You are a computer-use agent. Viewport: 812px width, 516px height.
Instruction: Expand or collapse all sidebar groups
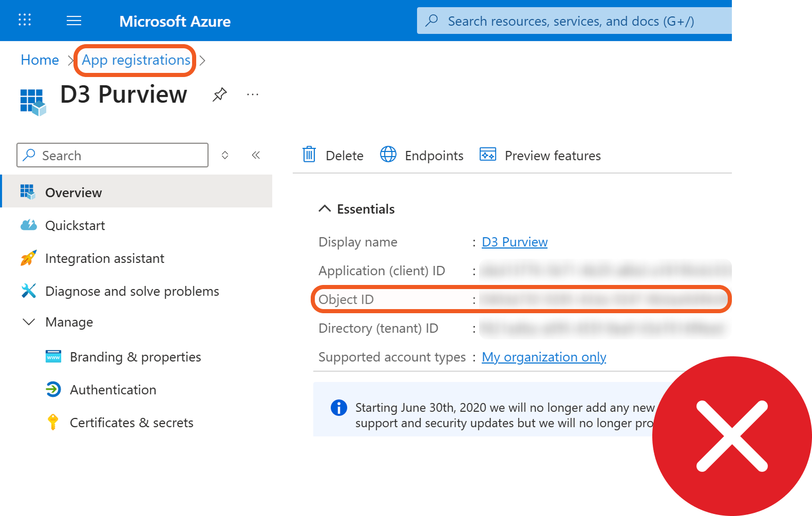(225, 155)
